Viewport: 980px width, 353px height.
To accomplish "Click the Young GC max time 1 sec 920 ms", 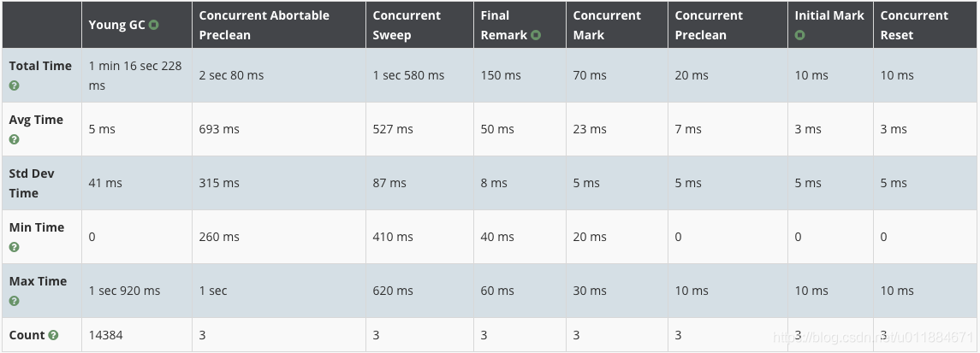I will point(124,291).
